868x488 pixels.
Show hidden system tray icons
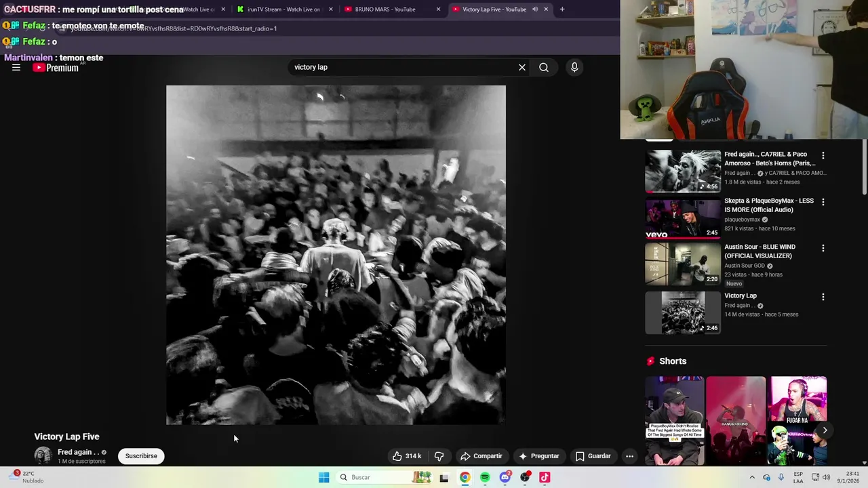[751, 477]
